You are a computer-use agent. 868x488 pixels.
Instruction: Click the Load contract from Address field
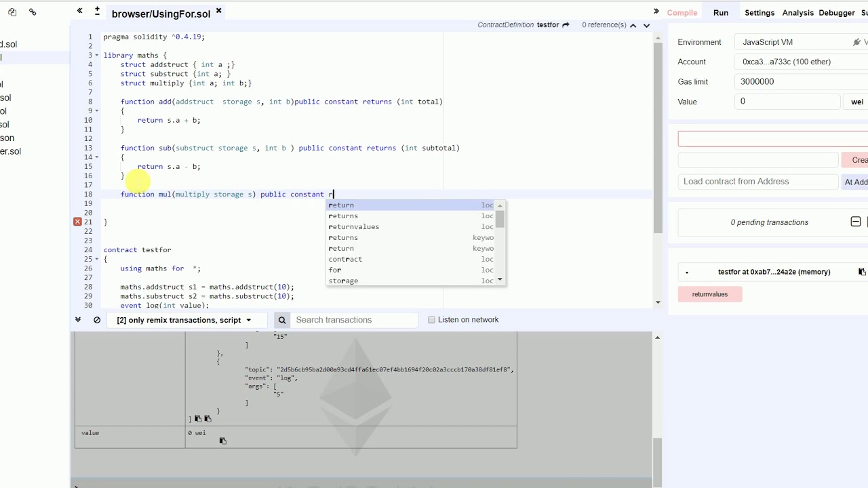click(x=758, y=182)
